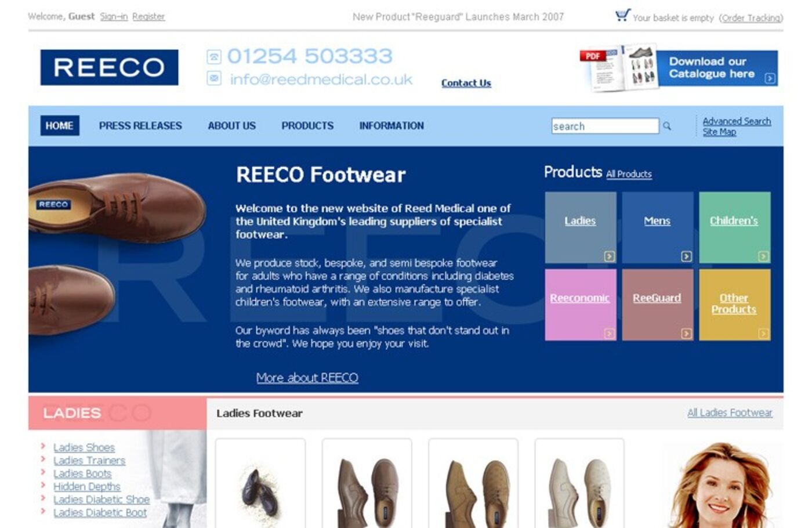Screen dimensions: 812x528
Task: Click the arrow icon on Ladies tile
Action: [x=609, y=256]
